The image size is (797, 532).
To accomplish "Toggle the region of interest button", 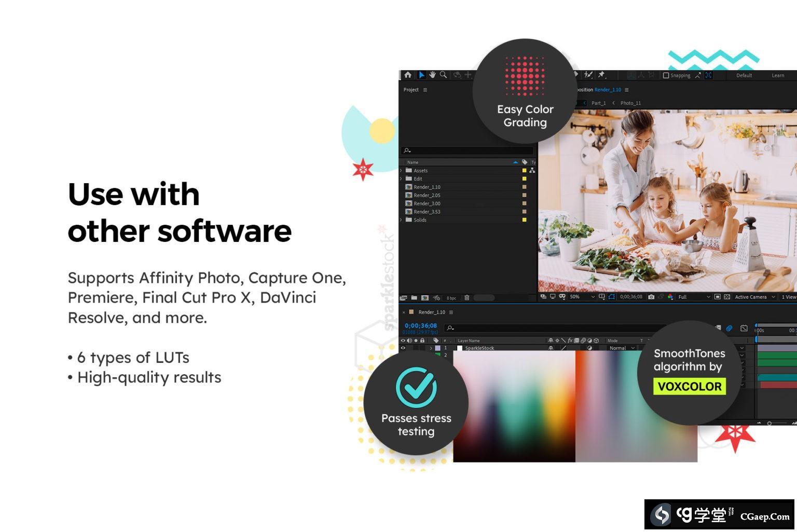I will click(x=611, y=297).
